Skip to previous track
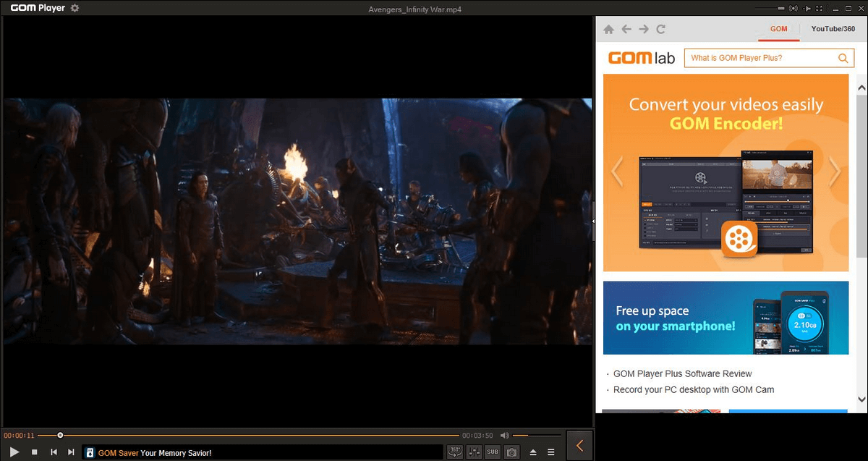 (x=53, y=452)
